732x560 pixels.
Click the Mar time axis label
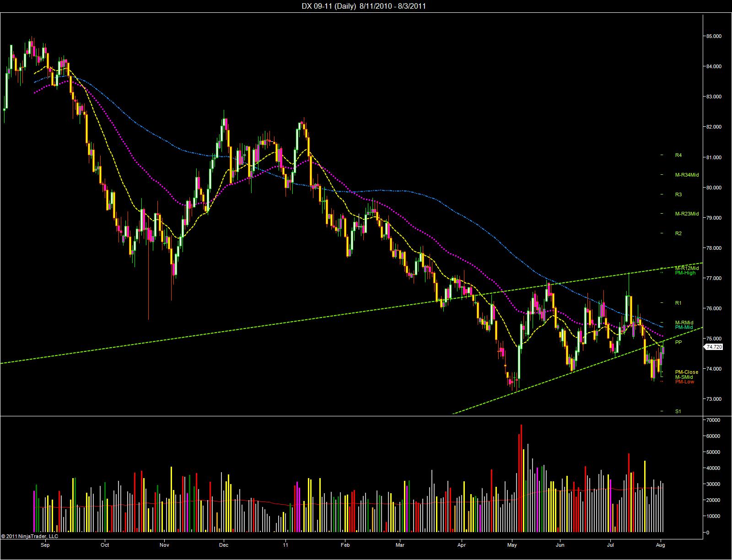tap(400, 545)
